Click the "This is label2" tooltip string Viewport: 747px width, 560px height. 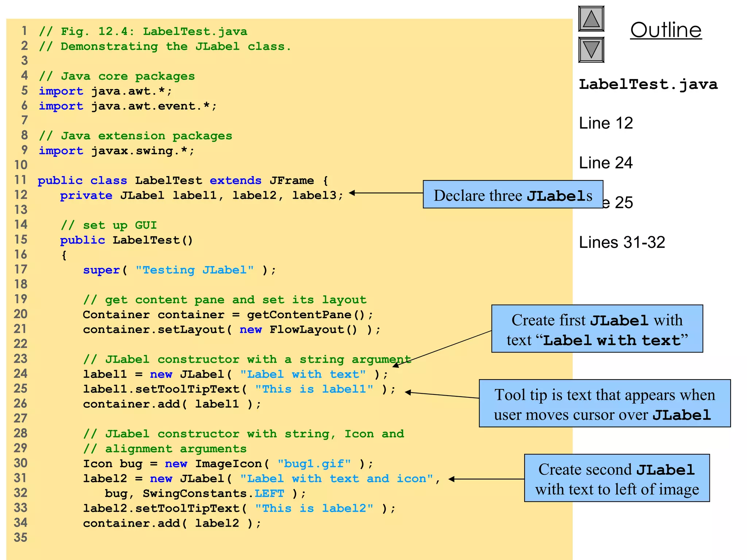pos(314,508)
